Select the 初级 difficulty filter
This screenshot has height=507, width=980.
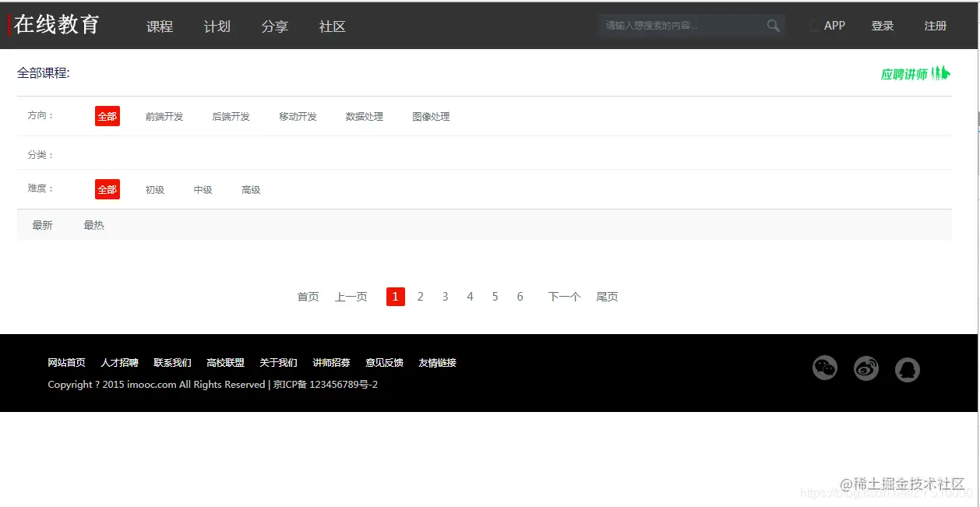click(x=154, y=189)
